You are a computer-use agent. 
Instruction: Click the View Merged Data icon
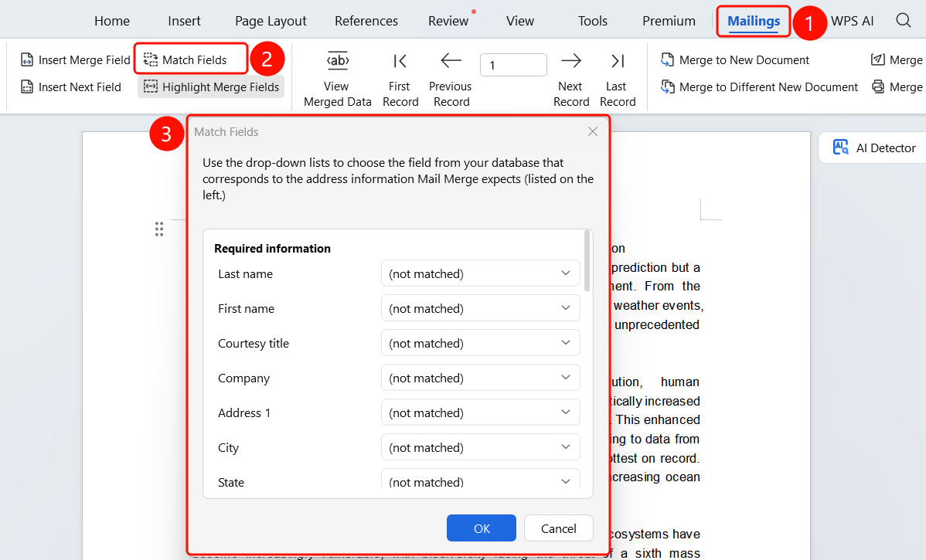tap(338, 61)
